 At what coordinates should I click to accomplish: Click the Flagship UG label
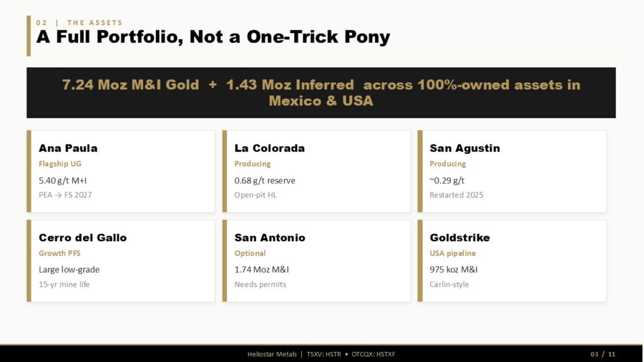coord(60,164)
